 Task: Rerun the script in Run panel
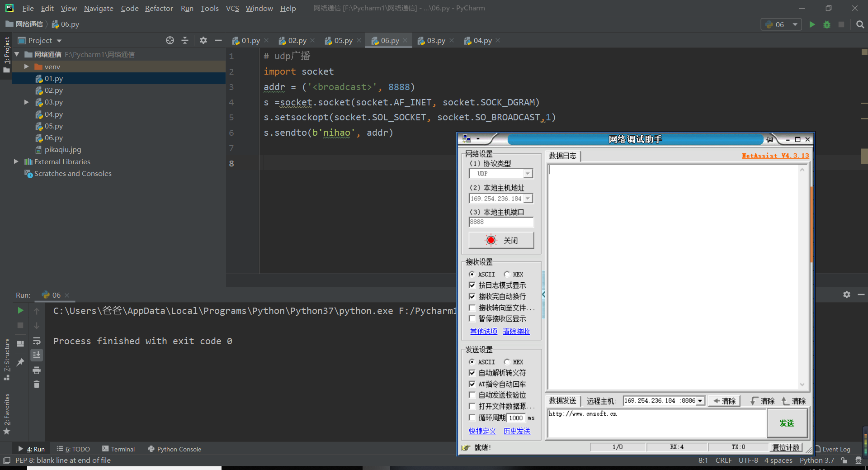20,310
